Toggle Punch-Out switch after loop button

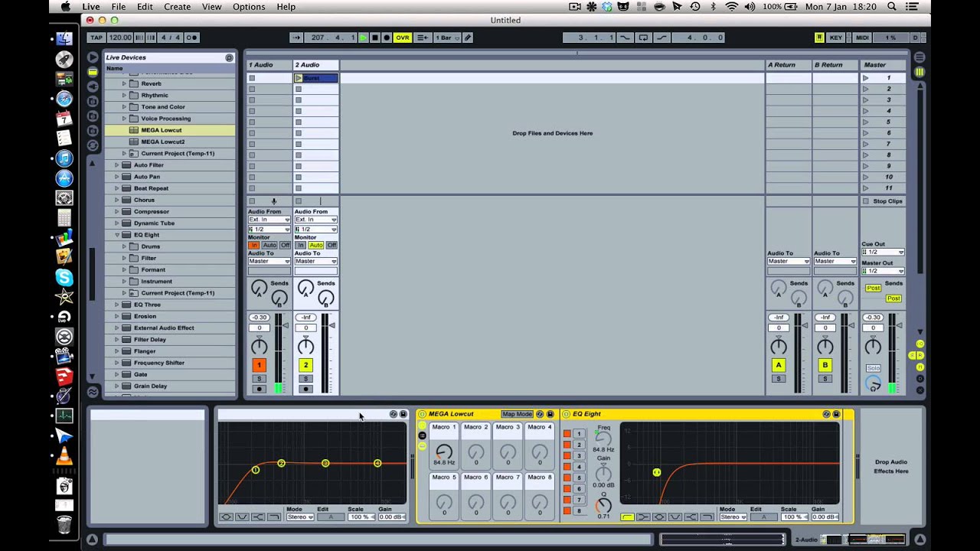pyautogui.click(x=661, y=37)
